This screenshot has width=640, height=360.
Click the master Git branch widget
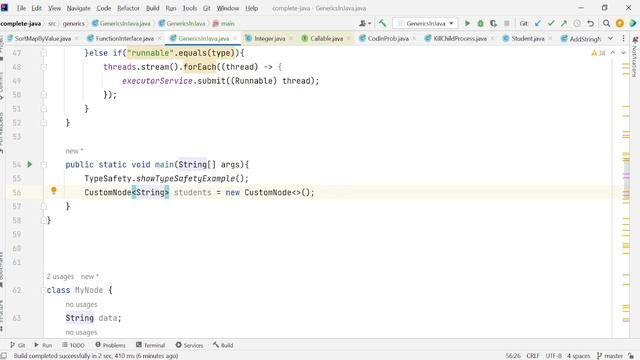609,356
